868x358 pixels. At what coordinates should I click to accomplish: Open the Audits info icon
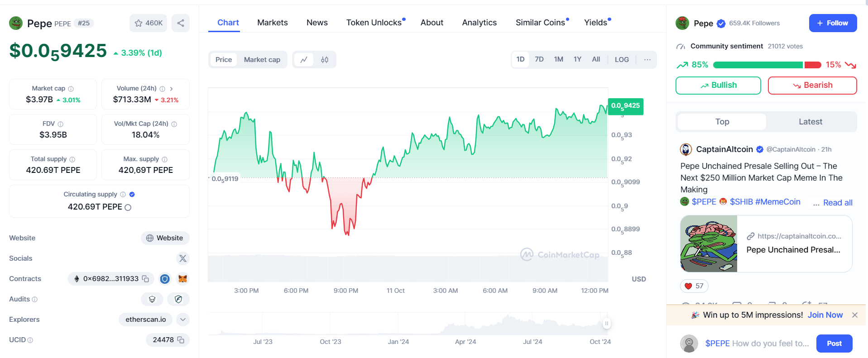[35, 299]
